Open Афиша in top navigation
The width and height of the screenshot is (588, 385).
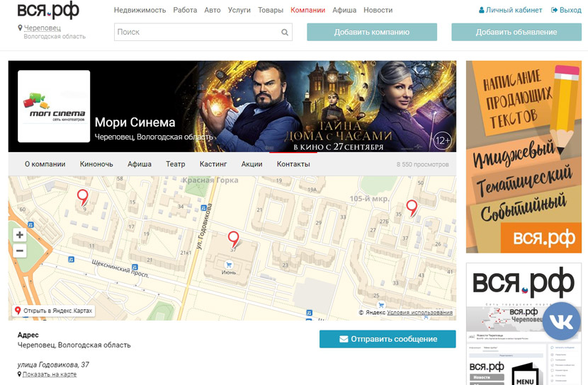pos(344,10)
